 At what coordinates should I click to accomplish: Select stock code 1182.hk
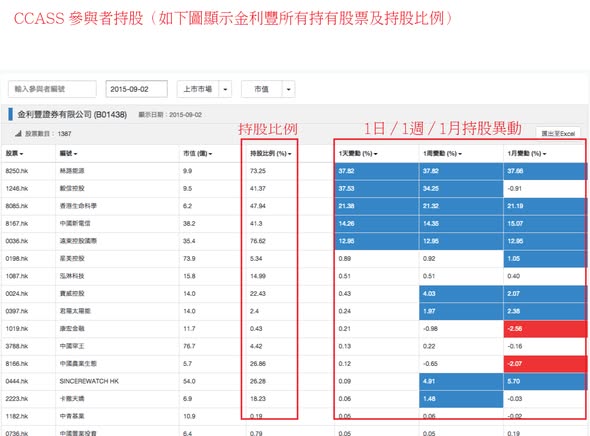[17, 416]
